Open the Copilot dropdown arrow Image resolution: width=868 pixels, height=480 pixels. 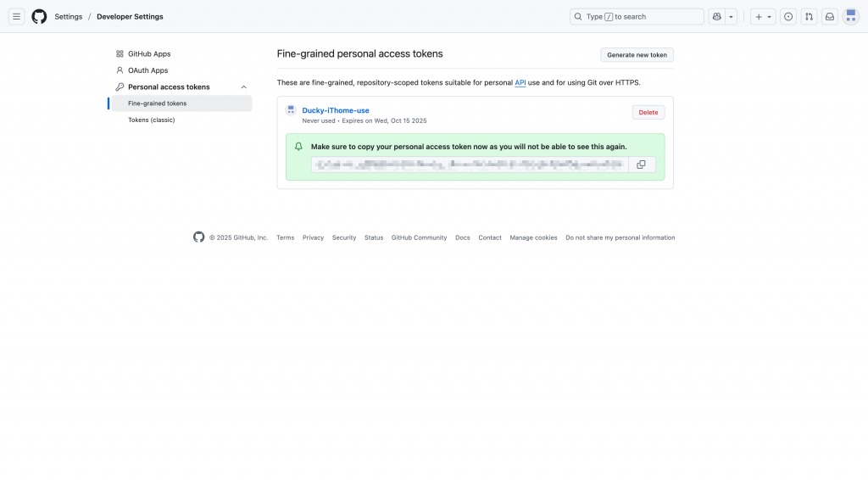732,16
